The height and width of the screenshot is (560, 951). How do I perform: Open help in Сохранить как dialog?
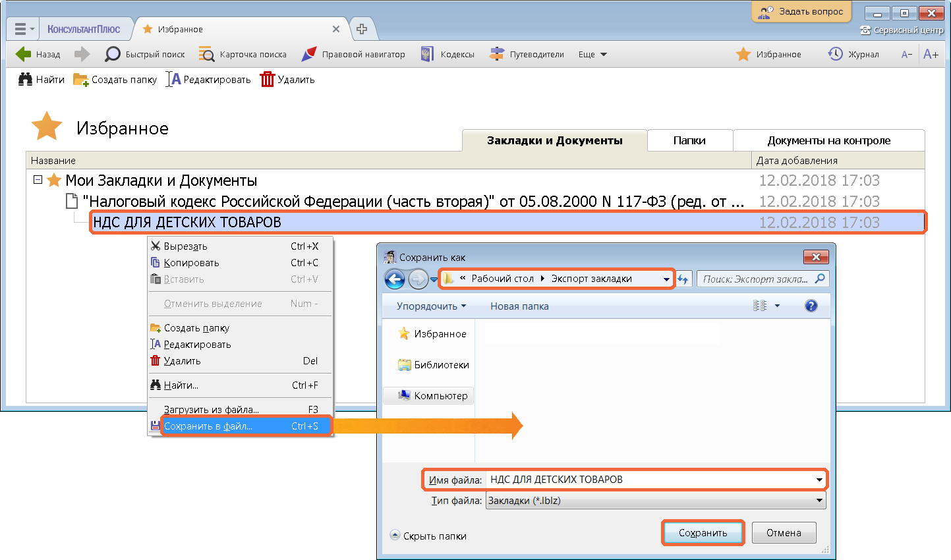(x=811, y=306)
